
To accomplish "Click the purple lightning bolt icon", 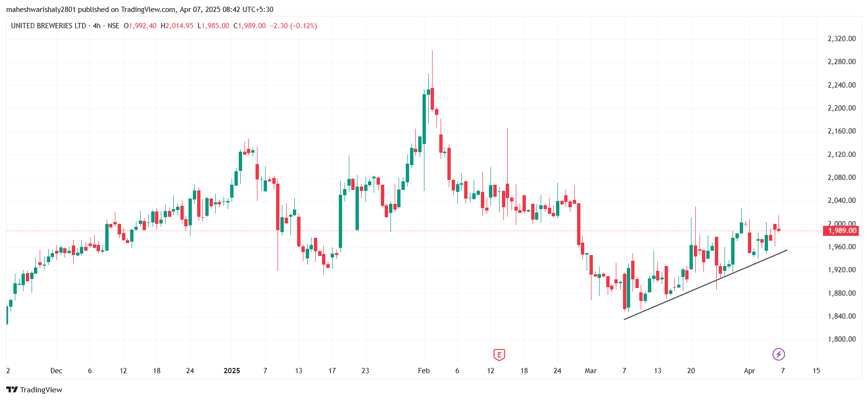I will [779, 354].
